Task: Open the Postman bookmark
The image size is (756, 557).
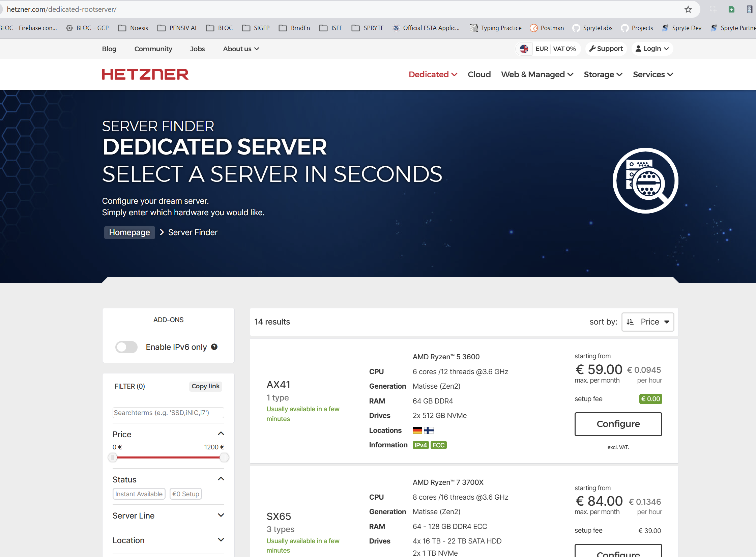Action: (x=547, y=28)
